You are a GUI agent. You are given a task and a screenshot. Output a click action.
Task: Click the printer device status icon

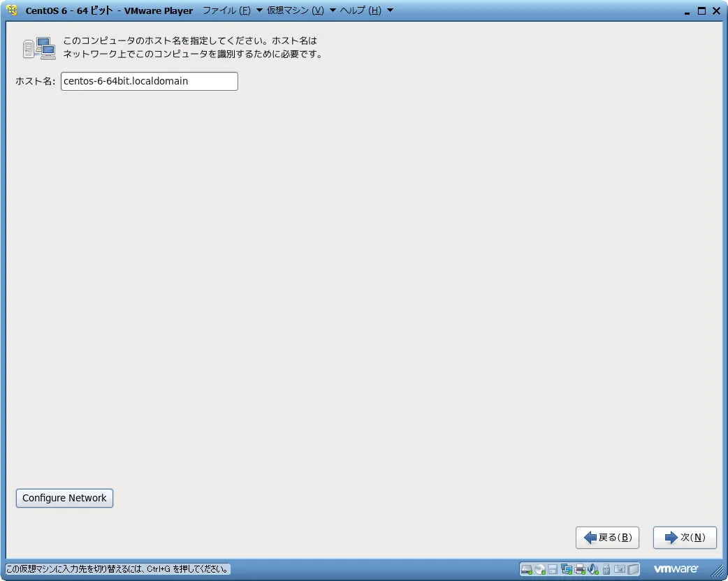point(580,569)
